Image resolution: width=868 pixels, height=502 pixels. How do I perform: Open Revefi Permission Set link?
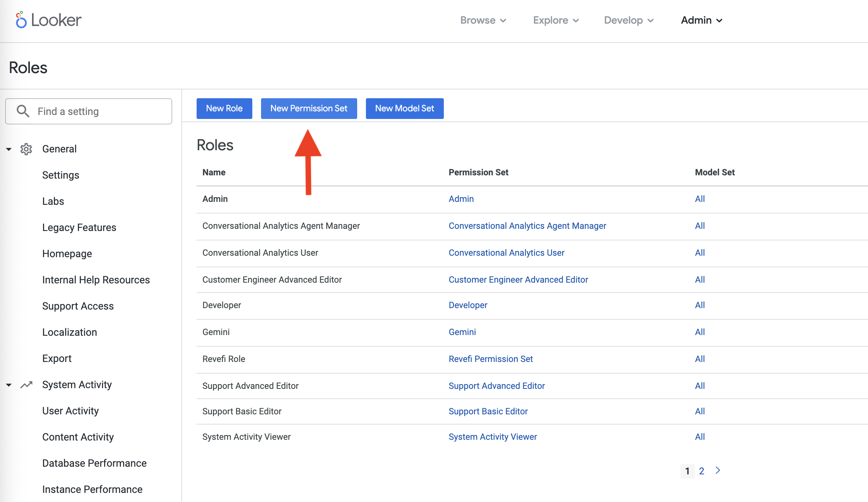coord(490,359)
